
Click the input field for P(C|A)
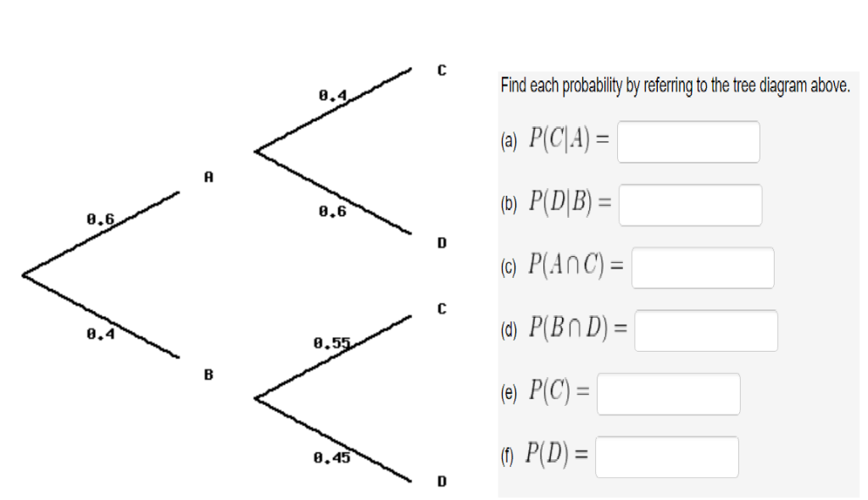[688, 142]
